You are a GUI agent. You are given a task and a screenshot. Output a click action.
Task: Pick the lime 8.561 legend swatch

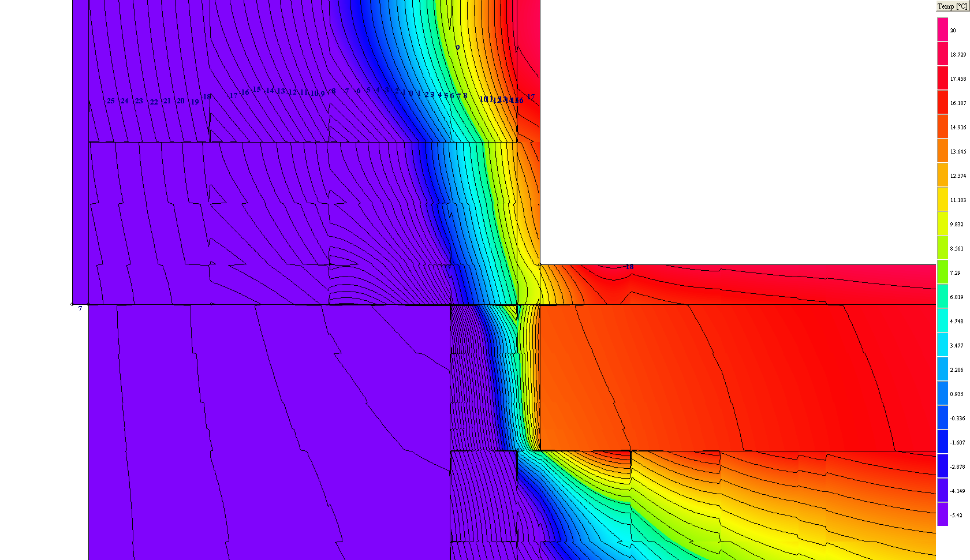(x=942, y=247)
